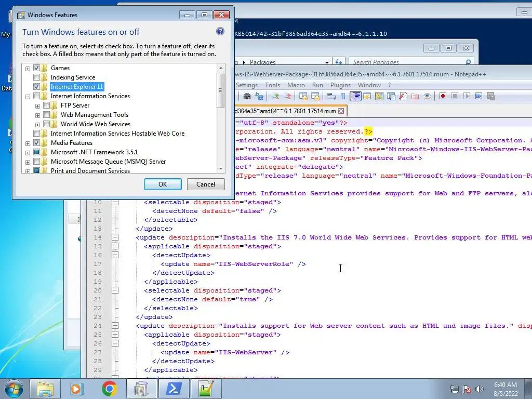The width and height of the screenshot is (532, 399).
Task: Open the Packages address bar dropdown arrow
Action: [327, 62]
